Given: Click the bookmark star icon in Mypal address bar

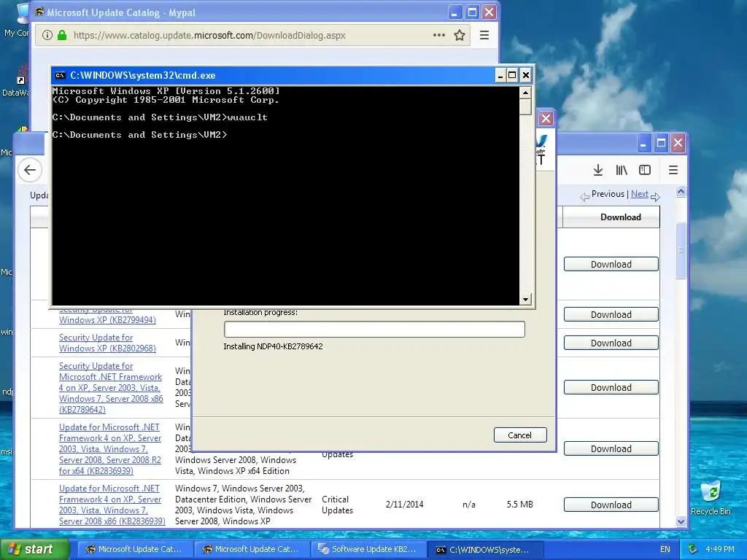Looking at the screenshot, I should [x=460, y=35].
